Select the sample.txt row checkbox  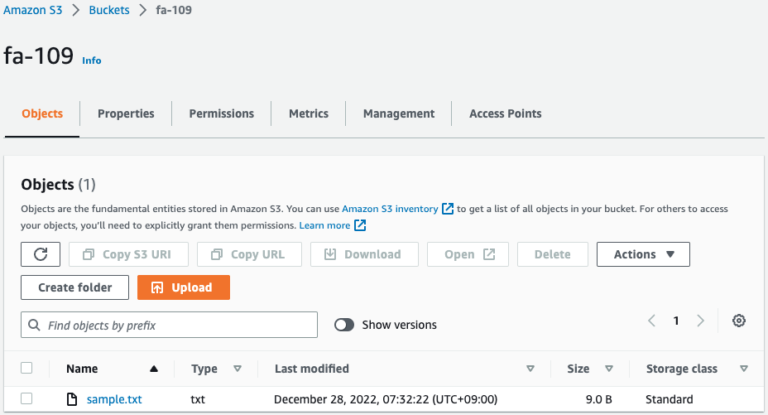point(27,399)
